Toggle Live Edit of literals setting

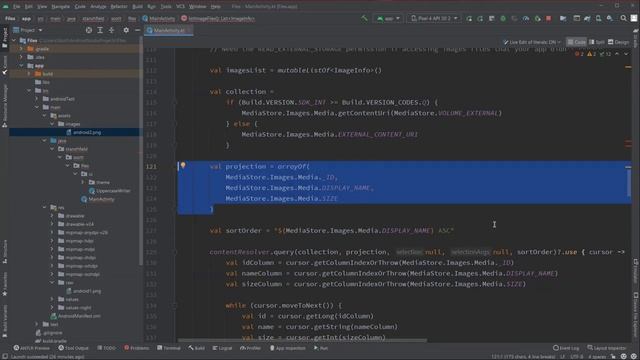click(532, 42)
